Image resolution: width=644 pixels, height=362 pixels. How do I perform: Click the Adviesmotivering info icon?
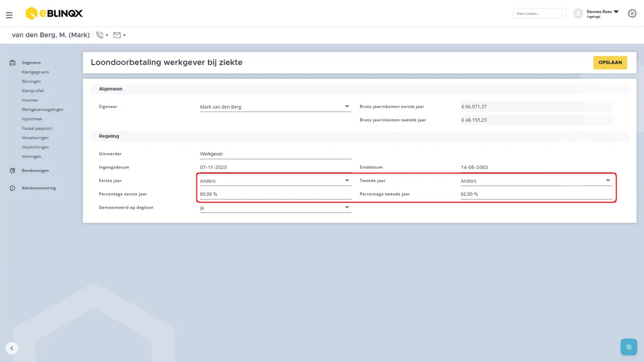point(12,188)
